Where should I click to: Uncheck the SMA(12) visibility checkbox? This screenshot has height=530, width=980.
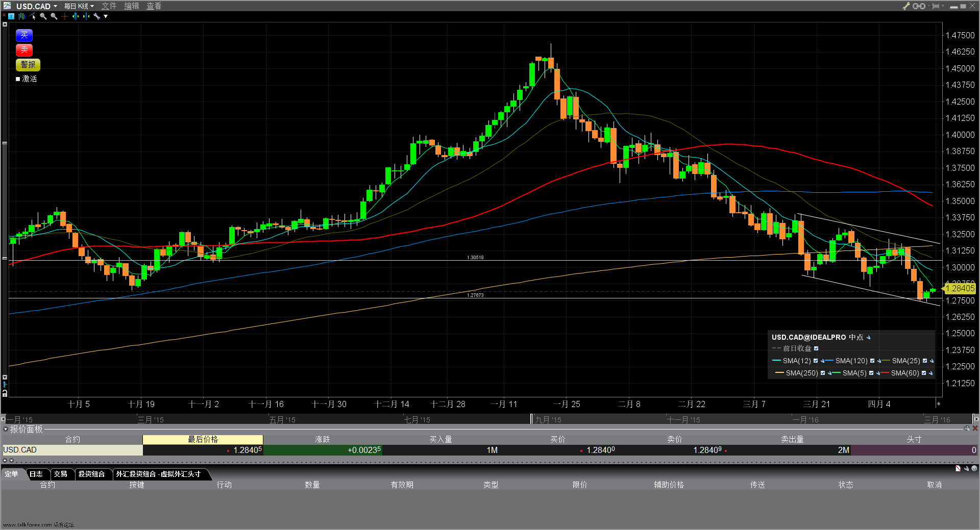pyautogui.click(x=816, y=361)
